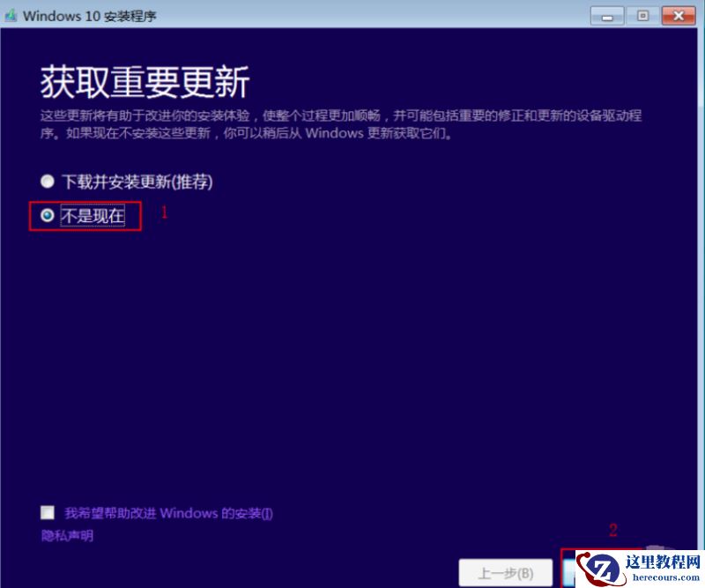
Task: Click the red box highlighting 不是现在
Action: pos(85,214)
